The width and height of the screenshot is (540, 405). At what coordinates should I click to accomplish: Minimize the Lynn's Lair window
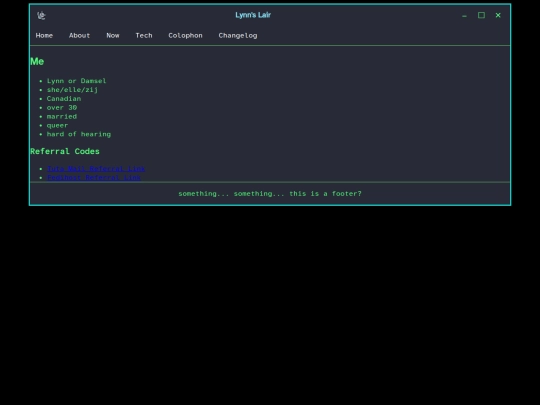[464, 15]
